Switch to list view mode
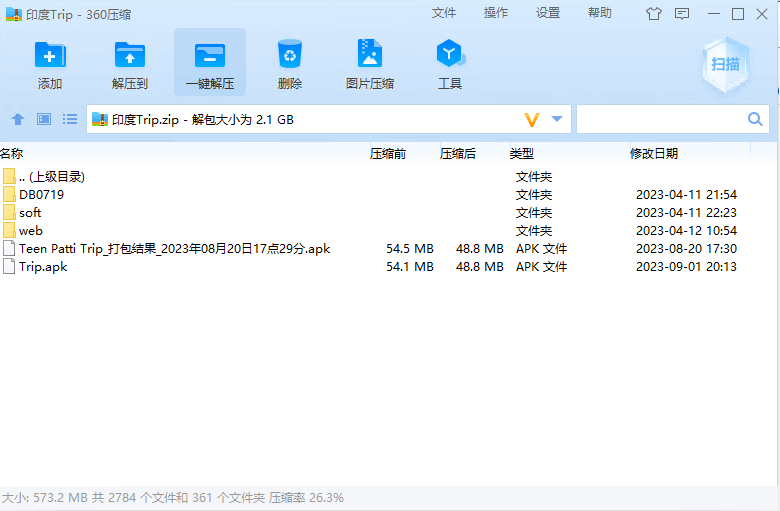The height and width of the screenshot is (511, 780). pyautogui.click(x=70, y=120)
